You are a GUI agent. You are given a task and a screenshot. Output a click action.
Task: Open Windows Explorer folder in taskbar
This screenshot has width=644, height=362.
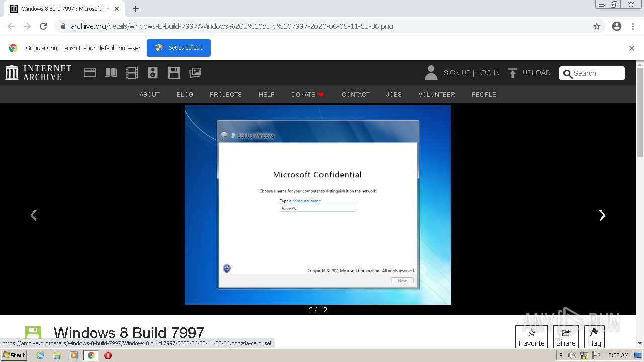pos(57,355)
